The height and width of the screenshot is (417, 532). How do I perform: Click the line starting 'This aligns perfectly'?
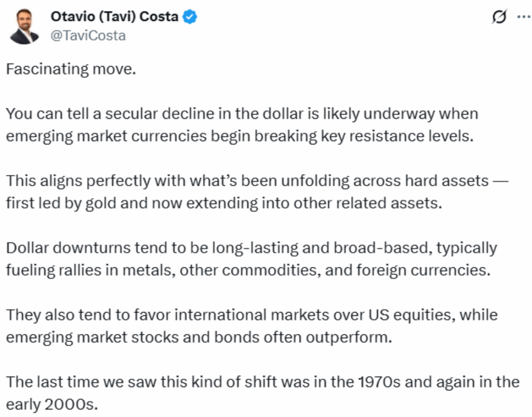click(257, 180)
